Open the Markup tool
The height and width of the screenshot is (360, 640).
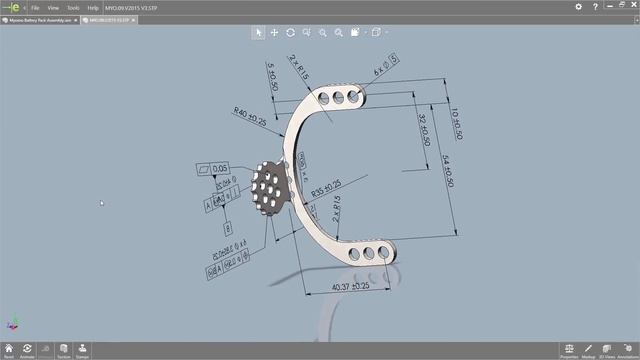pyautogui.click(x=588, y=351)
